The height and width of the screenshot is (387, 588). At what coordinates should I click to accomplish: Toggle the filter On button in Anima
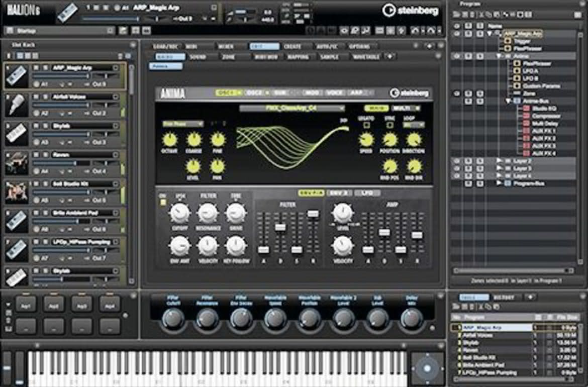point(163,203)
